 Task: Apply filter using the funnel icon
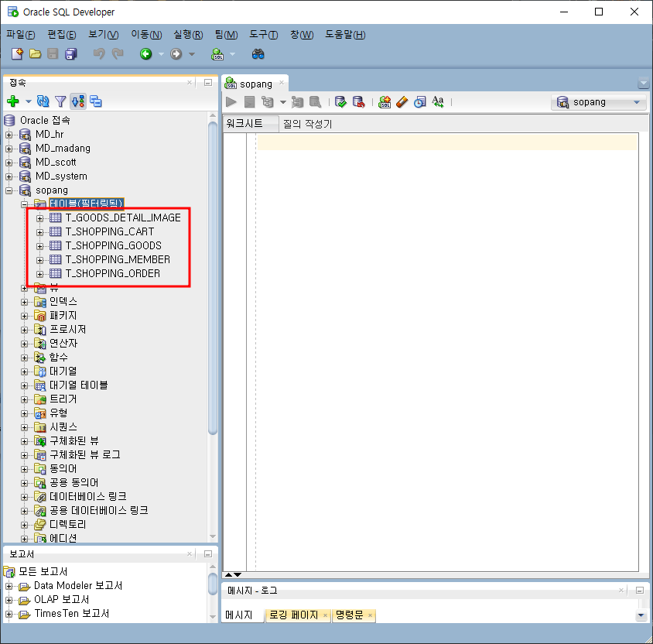coord(60,101)
